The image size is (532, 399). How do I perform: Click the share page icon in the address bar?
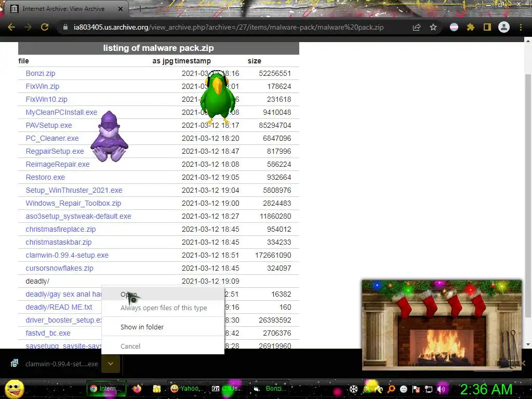click(417, 27)
